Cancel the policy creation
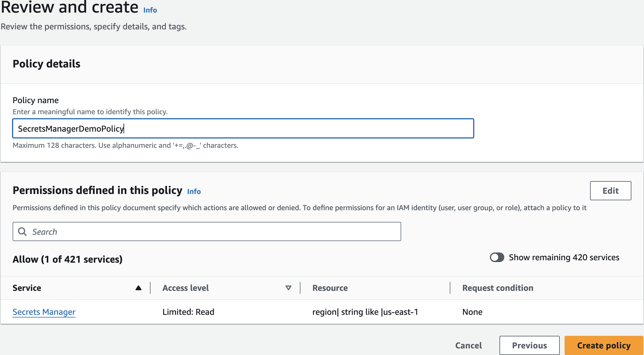 [468, 345]
